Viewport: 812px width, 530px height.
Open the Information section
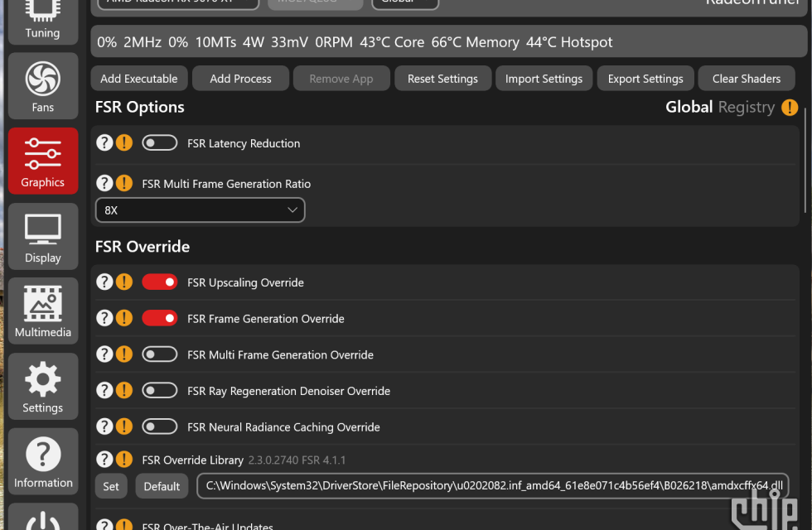click(x=43, y=461)
